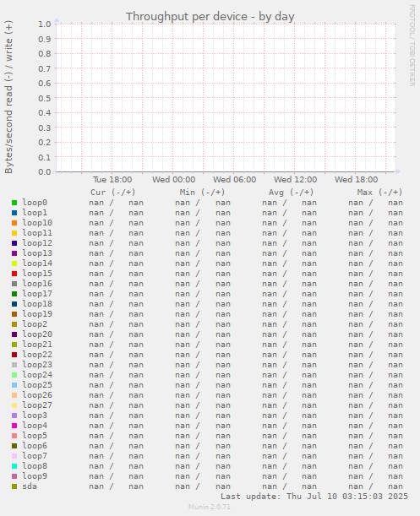Select the loop22 legend label
This screenshot has height=516, width=420.
tap(37, 355)
